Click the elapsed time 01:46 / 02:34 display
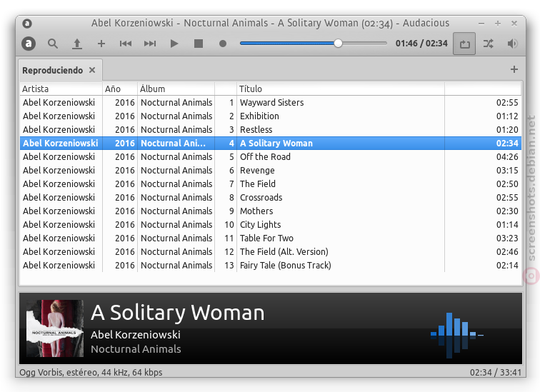The width and height of the screenshot is (540, 392). 421,44
